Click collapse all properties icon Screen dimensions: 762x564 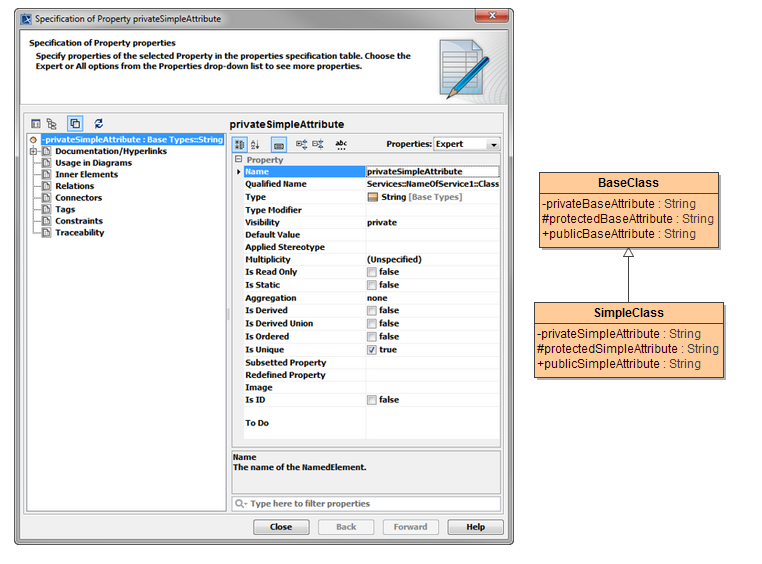pos(318,144)
